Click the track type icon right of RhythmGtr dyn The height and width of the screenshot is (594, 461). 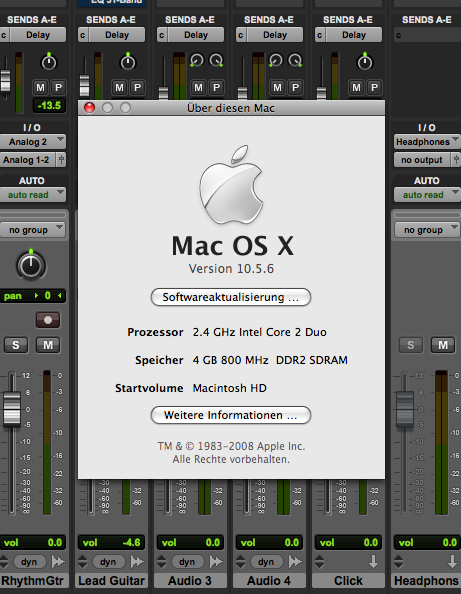[58, 561]
